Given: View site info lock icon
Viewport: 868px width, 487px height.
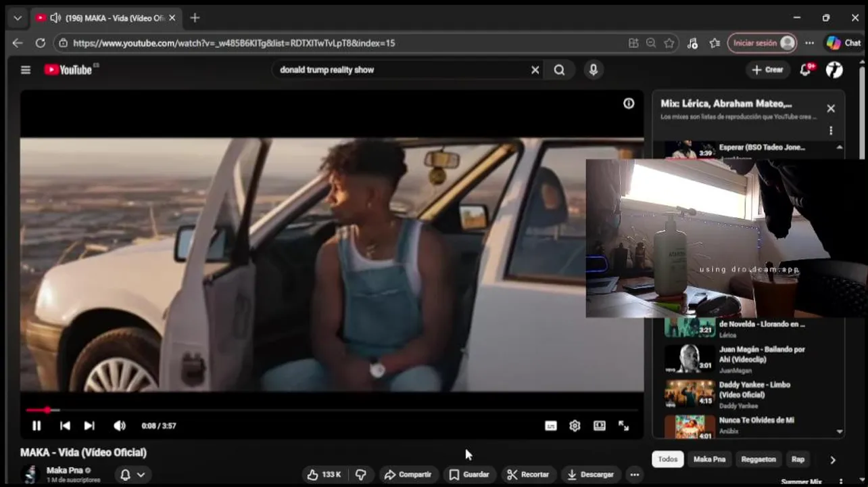Looking at the screenshot, I should click(x=63, y=43).
